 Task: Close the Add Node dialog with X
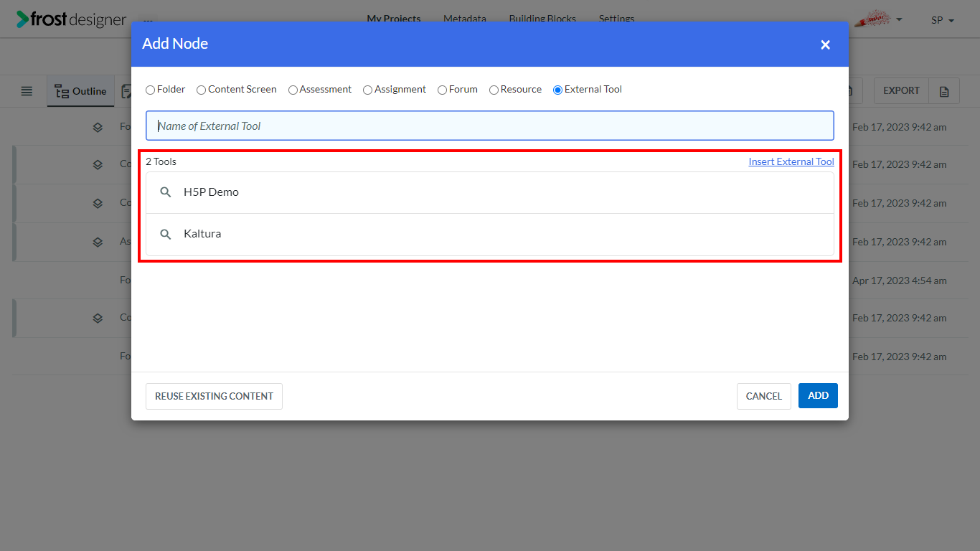825,44
